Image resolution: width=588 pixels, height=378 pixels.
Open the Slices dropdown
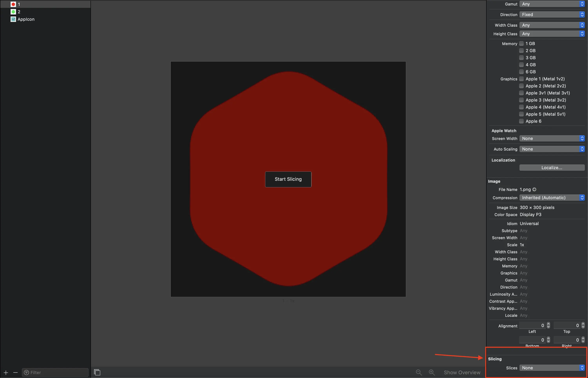coord(552,368)
